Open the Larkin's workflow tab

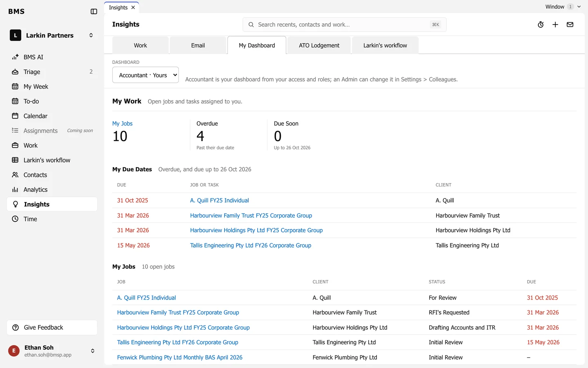[385, 45]
